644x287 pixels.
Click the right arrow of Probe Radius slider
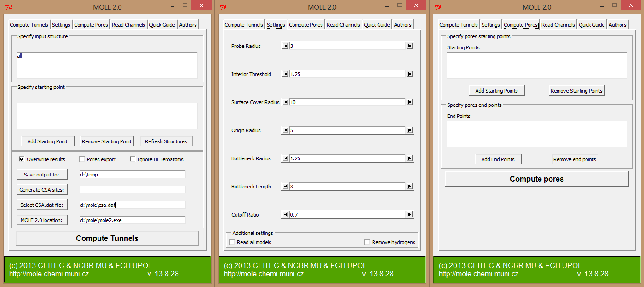coord(409,46)
